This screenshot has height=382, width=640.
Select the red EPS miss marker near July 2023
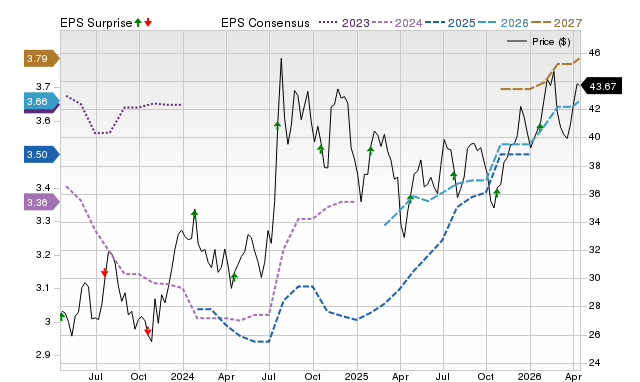[x=104, y=273]
